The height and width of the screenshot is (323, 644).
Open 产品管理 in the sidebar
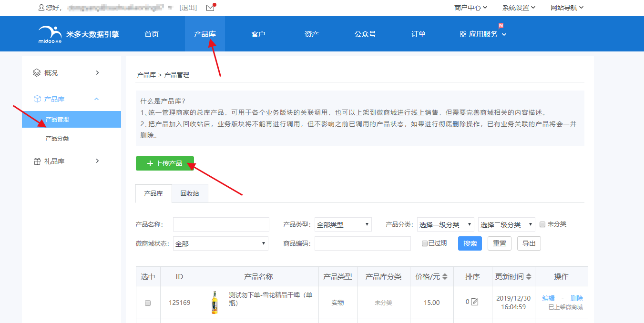coord(72,119)
